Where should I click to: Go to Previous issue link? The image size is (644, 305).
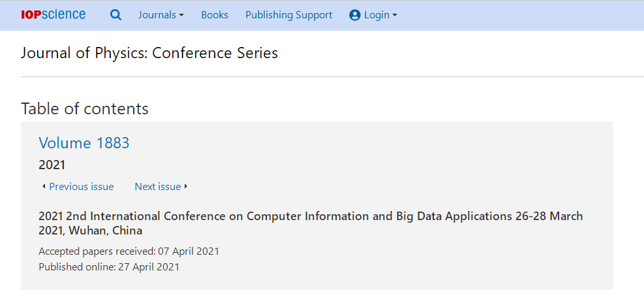click(x=82, y=187)
